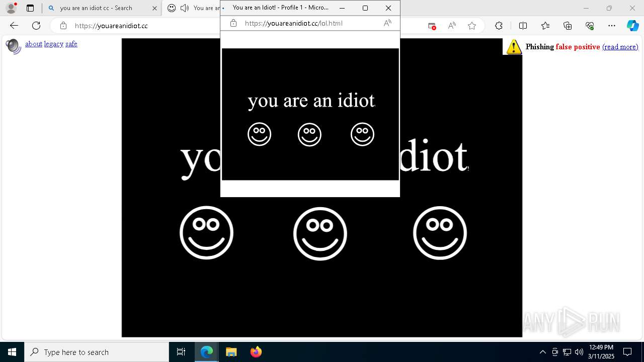The height and width of the screenshot is (362, 644).
Task: Open Browser essentials heart icon
Action: pyautogui.click(x=590, y=26)
